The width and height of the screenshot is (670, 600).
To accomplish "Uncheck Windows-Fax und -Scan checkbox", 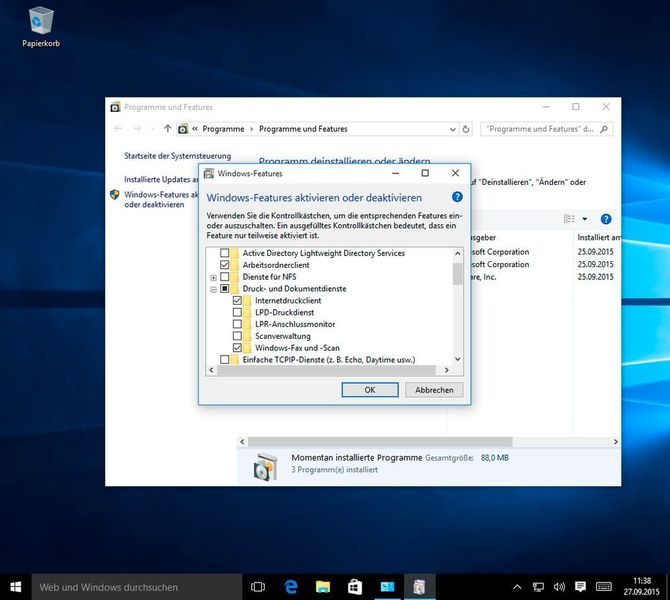I will 237,348.
